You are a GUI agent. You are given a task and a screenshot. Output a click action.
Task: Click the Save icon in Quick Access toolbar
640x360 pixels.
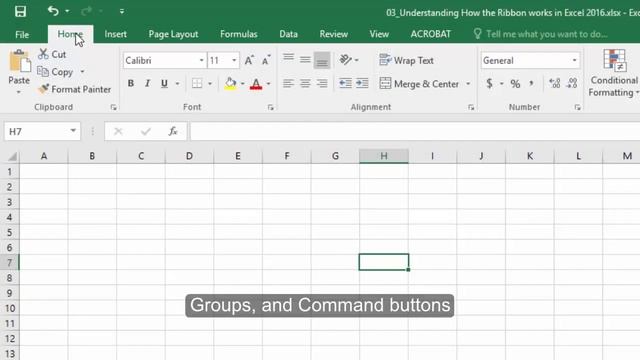(20, 11)
